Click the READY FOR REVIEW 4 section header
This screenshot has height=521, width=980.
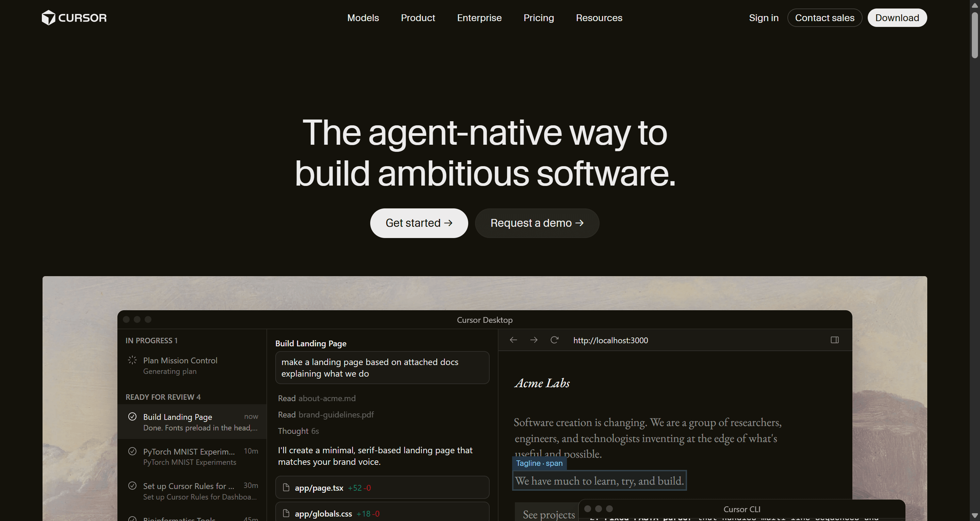click(x=163, y=397)
